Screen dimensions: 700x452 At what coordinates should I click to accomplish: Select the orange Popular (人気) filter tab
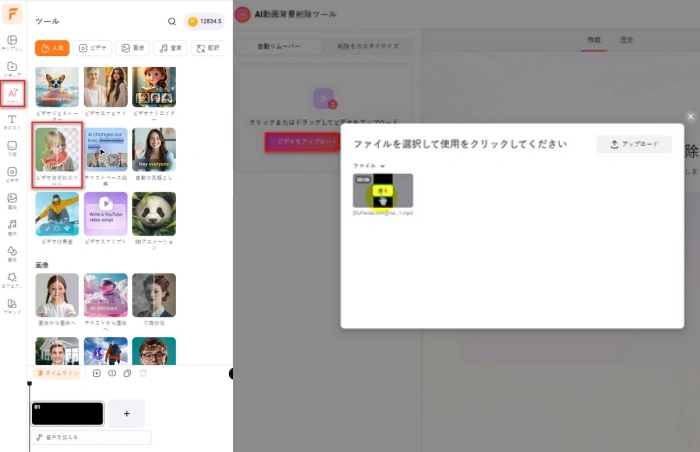click(52, 48)
